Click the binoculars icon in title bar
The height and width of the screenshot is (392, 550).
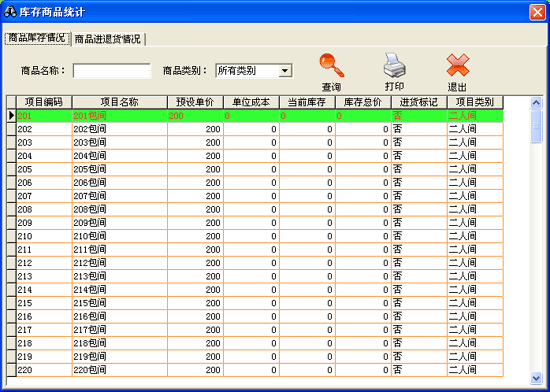pyautogui.click(x=10, y=12)
